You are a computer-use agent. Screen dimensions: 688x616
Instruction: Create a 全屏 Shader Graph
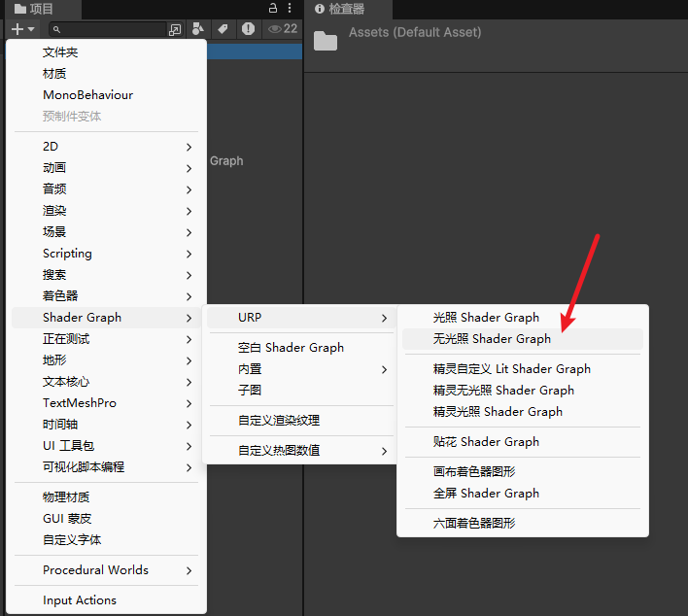tap(523, 494)
